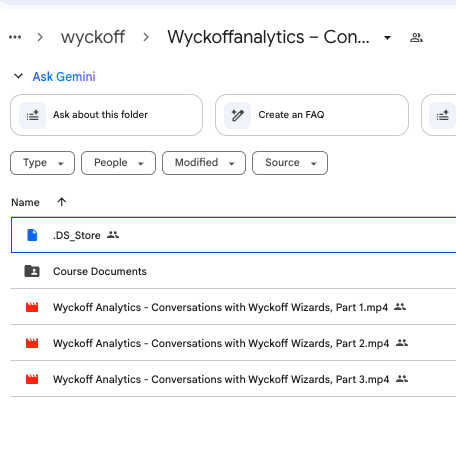456x458 pixels.
Task: Click the Part 2.mp4 red video icon
Action: click(x=32, y=343)
